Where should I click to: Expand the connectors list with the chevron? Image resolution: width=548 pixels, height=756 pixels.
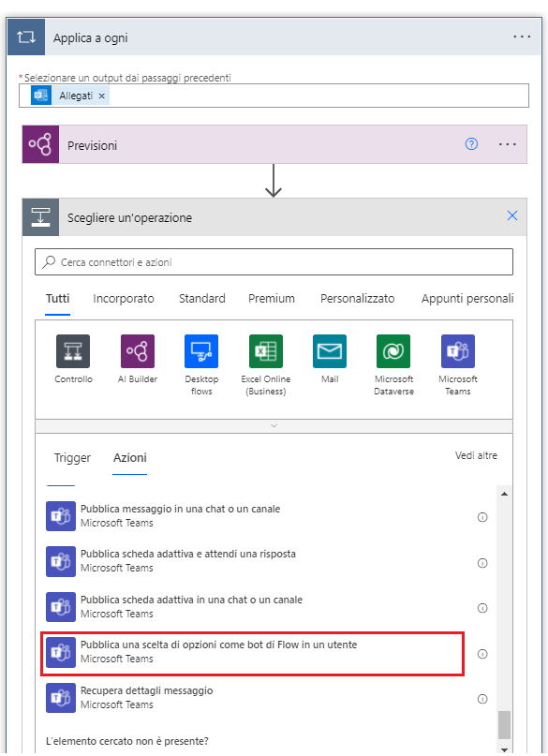pos(274,425)
